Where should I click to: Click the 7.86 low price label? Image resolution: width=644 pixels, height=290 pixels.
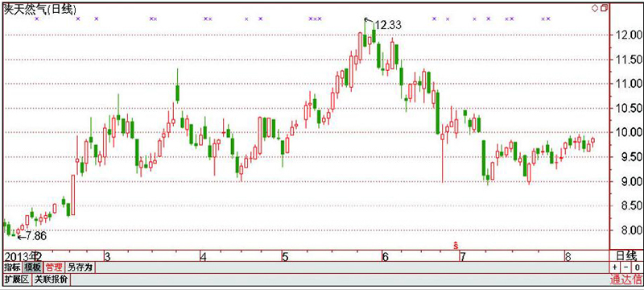(35, 236)
